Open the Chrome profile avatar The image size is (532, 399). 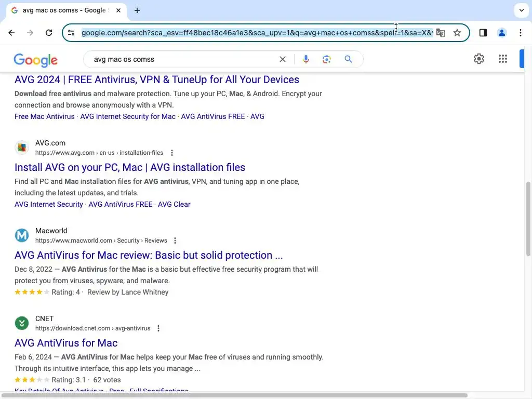pyautogui.click(x=501, y=33)
